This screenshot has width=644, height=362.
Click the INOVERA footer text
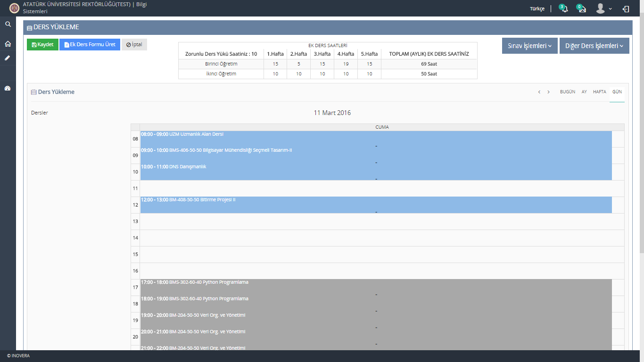18,356
